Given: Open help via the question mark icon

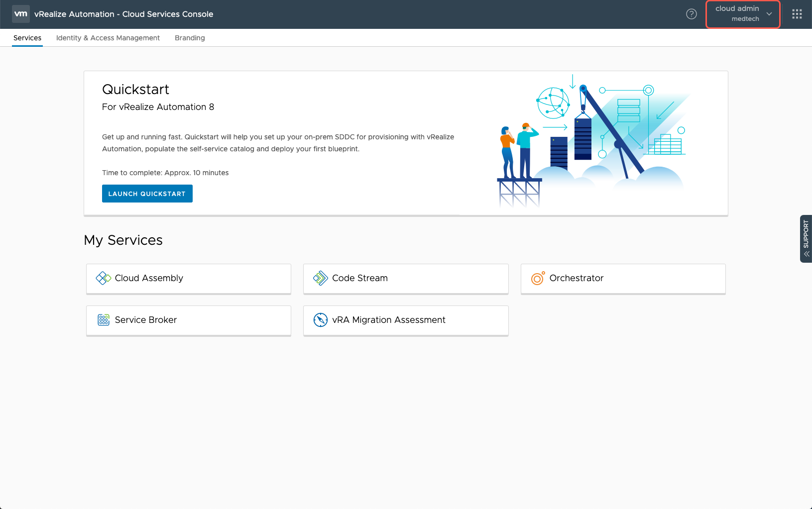Looking at the screenshot, I should [691, 14].
